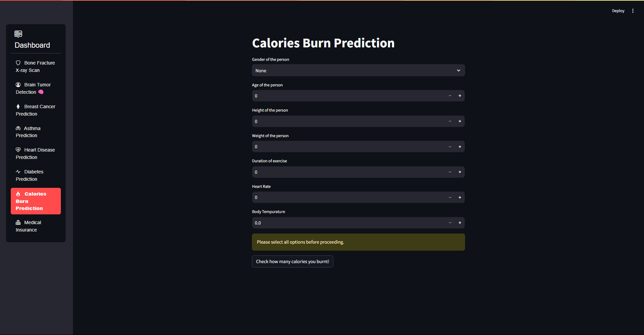Click the Bone Fracture shield icon
The width and height of the screenshot is (644, 335).
point(18,63)
